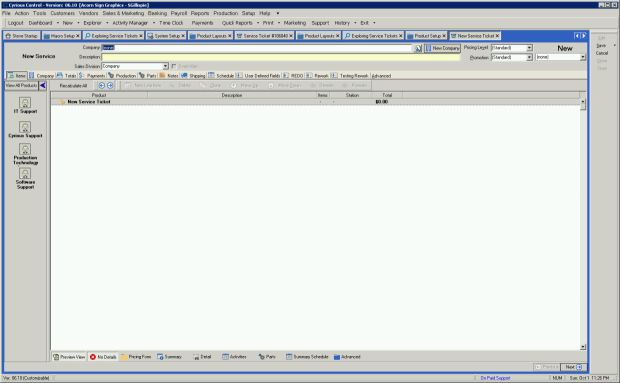Collapse the product panel with the blue arrow
This screenshot has width=620, height=383.
click(x=43, y=85)
